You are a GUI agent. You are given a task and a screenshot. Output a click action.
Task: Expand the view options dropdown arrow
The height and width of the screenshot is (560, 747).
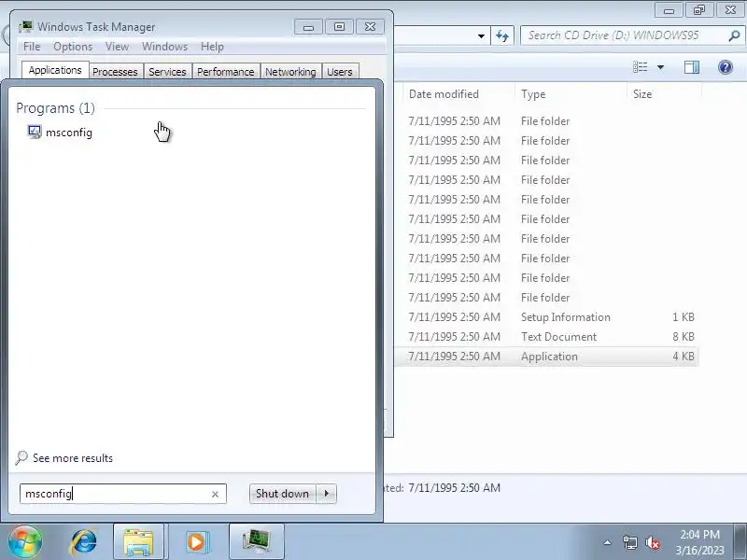click(661, 67)
